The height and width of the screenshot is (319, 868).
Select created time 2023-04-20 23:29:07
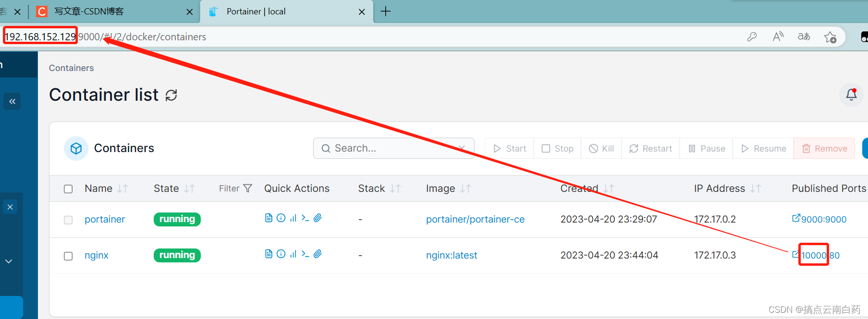click(609, 219)
